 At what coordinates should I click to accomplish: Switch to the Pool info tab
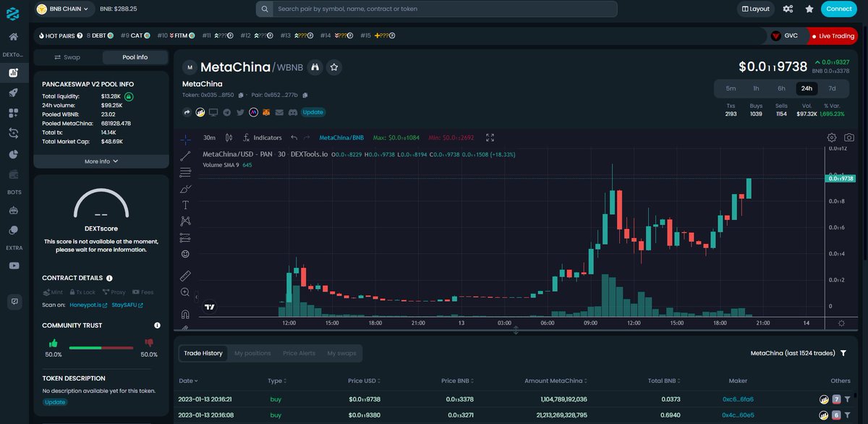coord(135,57)
